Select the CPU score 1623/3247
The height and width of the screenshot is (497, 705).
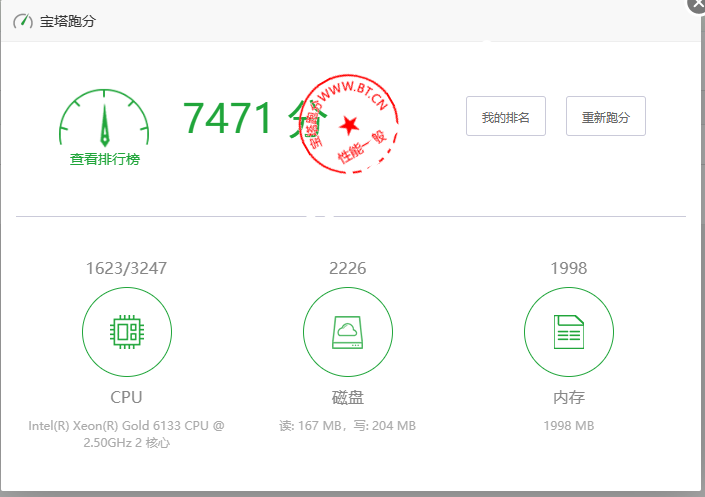click(x=126, y=268)
